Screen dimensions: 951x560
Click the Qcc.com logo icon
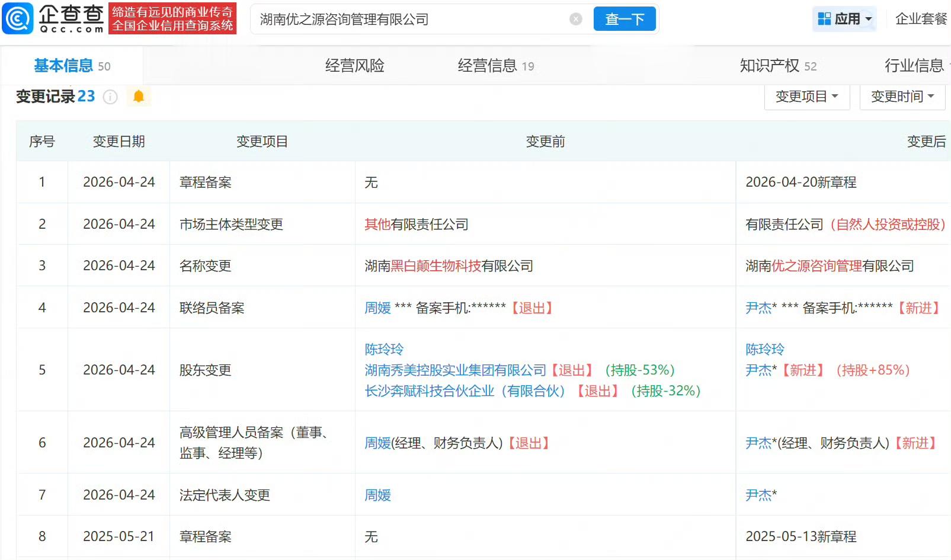point(18,18)
